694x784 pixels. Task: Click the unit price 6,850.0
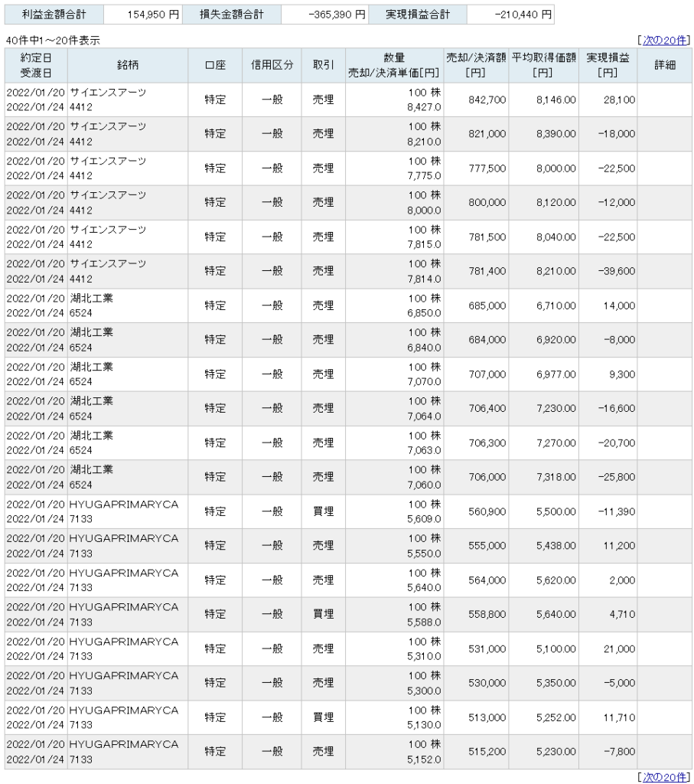point(424,313)
